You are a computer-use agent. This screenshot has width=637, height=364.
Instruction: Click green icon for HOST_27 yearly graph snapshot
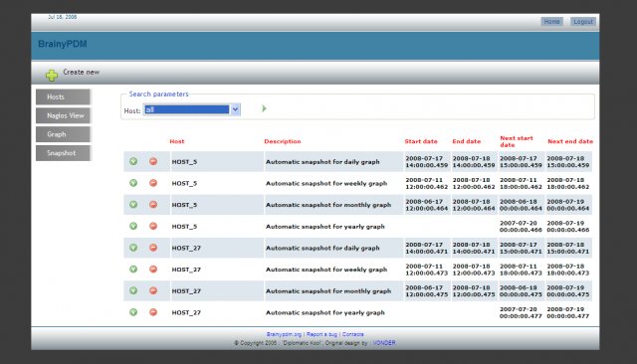[x=133, y=312]
